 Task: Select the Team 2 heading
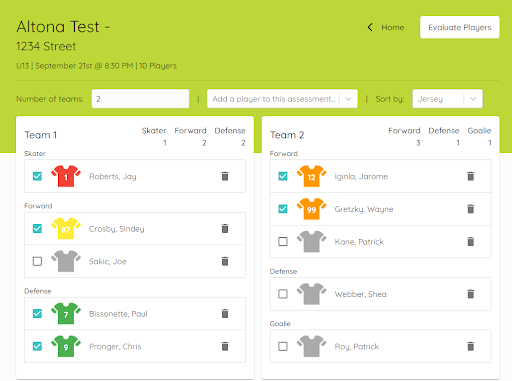click(x=287, y=135)
